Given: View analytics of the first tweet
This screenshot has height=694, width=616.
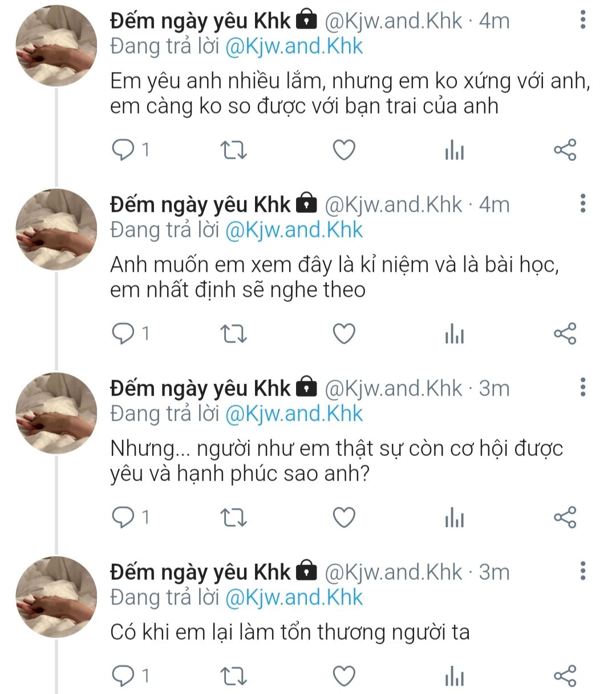Looking at the screenshot, I should (454, 151).
